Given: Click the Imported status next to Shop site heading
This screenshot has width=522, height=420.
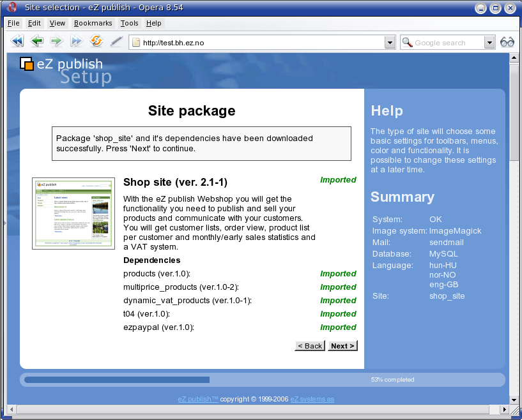Looking at the screenshot, I should [x=338, y=180].
